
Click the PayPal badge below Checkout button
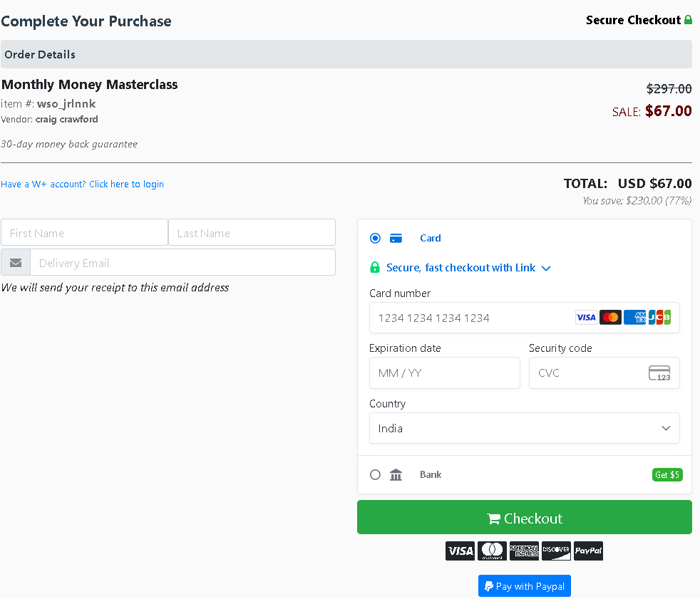point(588,551)
